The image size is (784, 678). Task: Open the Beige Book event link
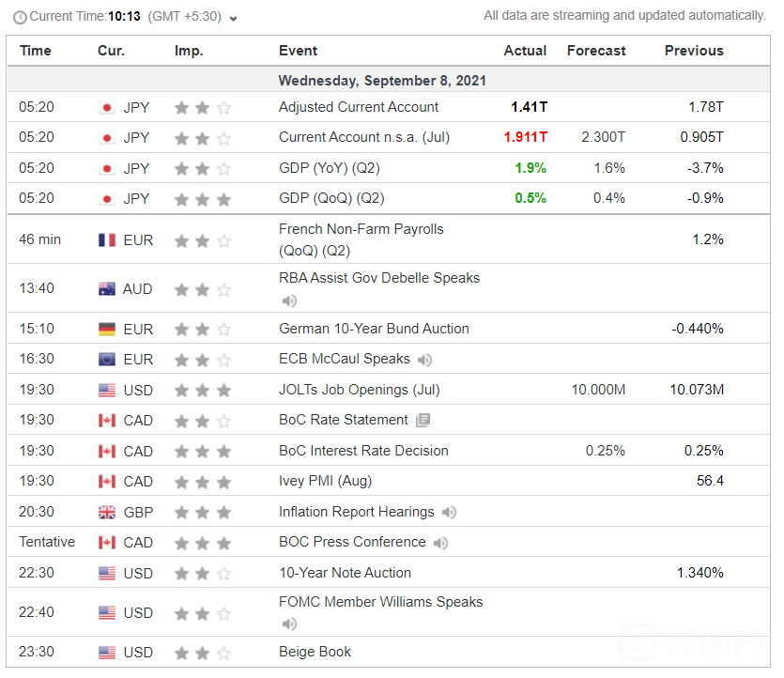pos(315,652)
